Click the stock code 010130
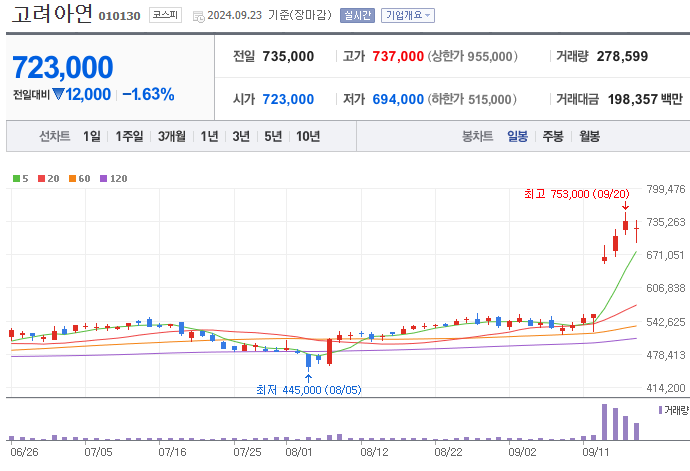The image size is (690, 471). [119, 16]
